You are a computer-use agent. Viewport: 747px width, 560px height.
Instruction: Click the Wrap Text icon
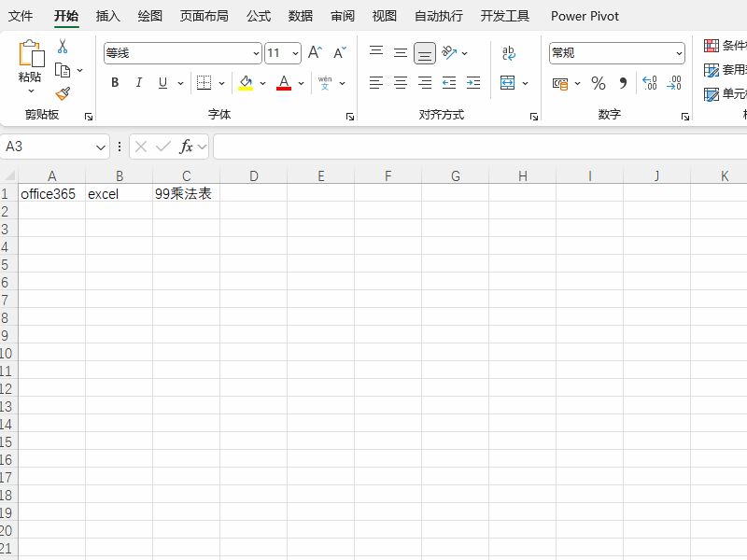click(508, 53)
